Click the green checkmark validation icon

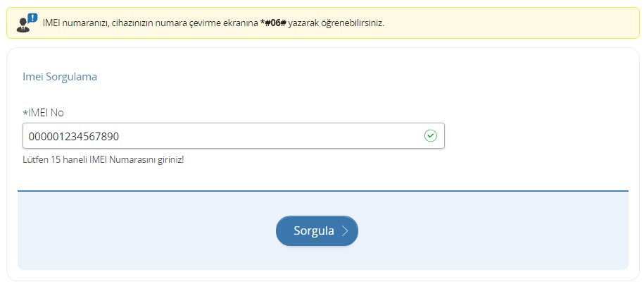pos(431,135)
